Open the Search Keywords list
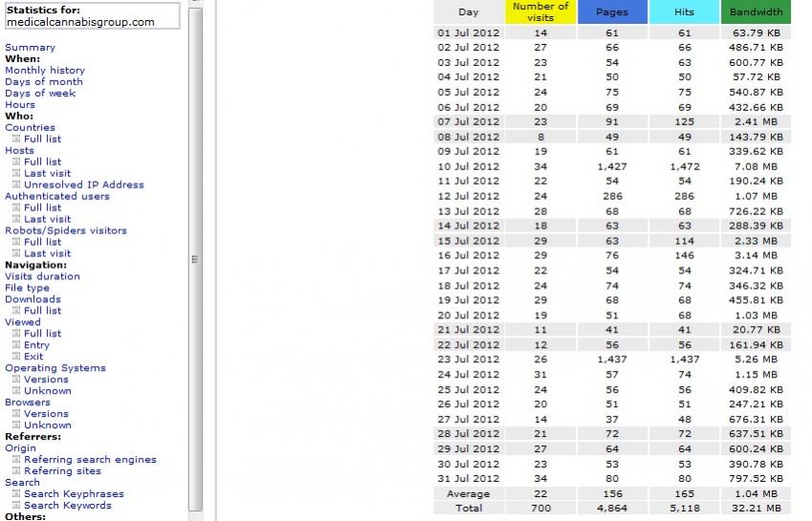The width and height of the screenshot is (812, 521). point(68,505)
